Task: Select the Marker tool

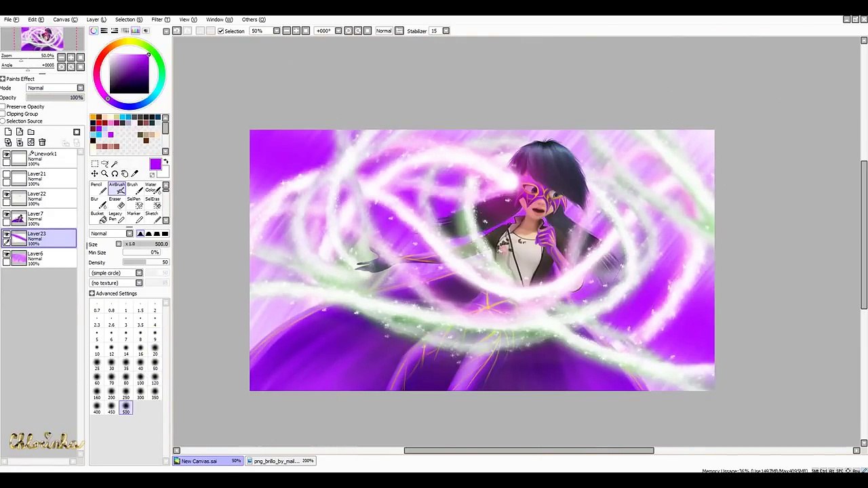Action: (134, 218)
